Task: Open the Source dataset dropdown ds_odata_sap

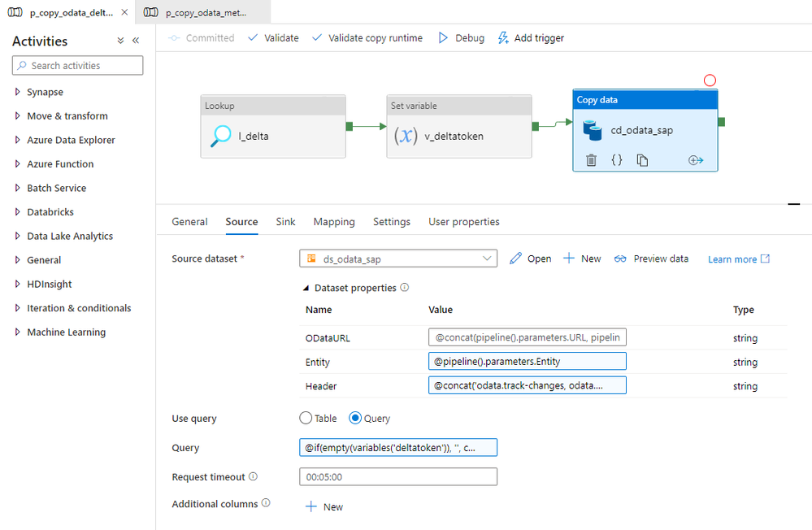Action: click(397, 258)
